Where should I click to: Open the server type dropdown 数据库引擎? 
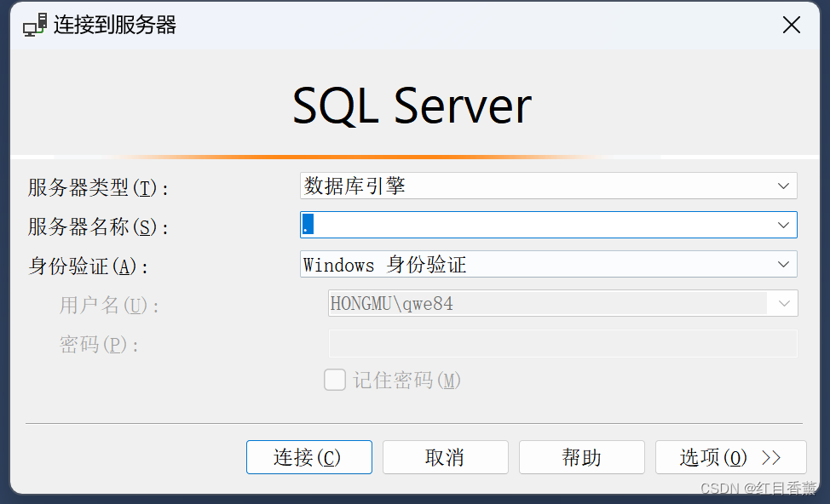click(549, 186)
